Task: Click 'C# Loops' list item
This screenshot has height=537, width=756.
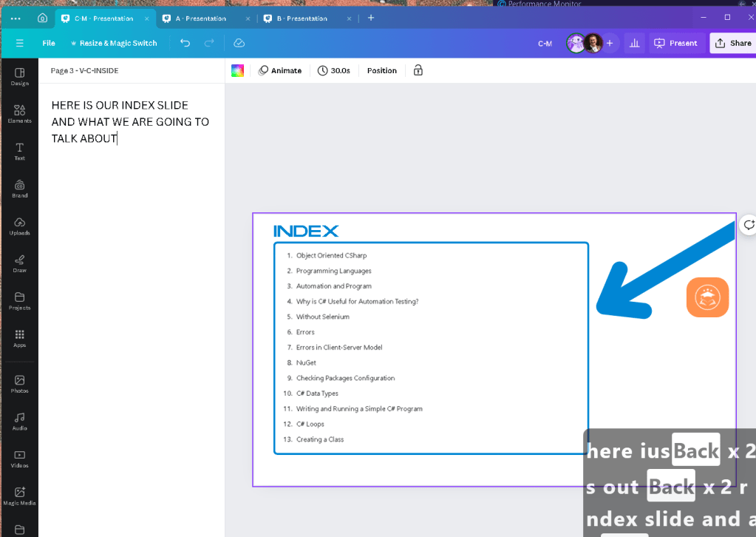Action: [310, 424]
